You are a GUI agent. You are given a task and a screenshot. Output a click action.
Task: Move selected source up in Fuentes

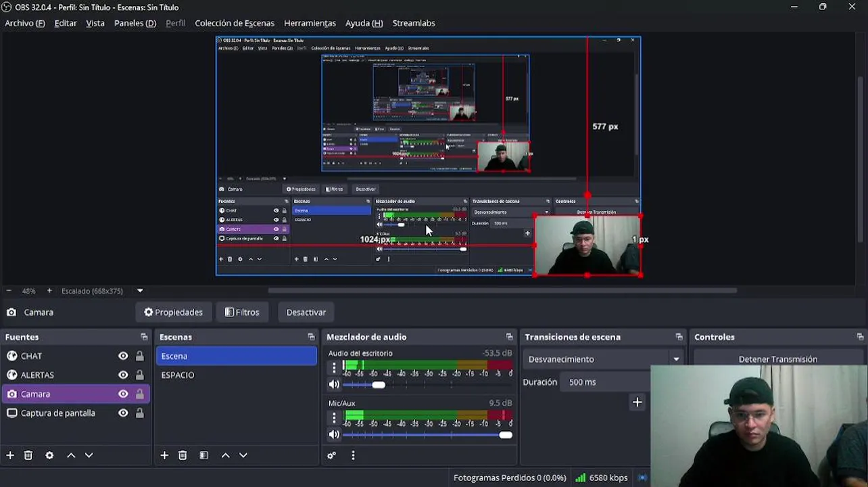coord(71,455)
